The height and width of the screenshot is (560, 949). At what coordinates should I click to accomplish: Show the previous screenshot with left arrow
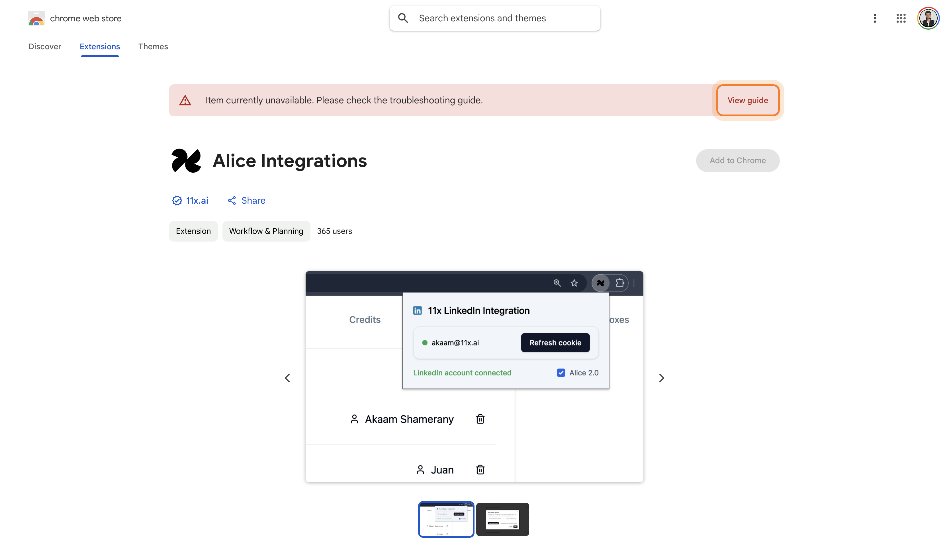[x=288, y=378]
